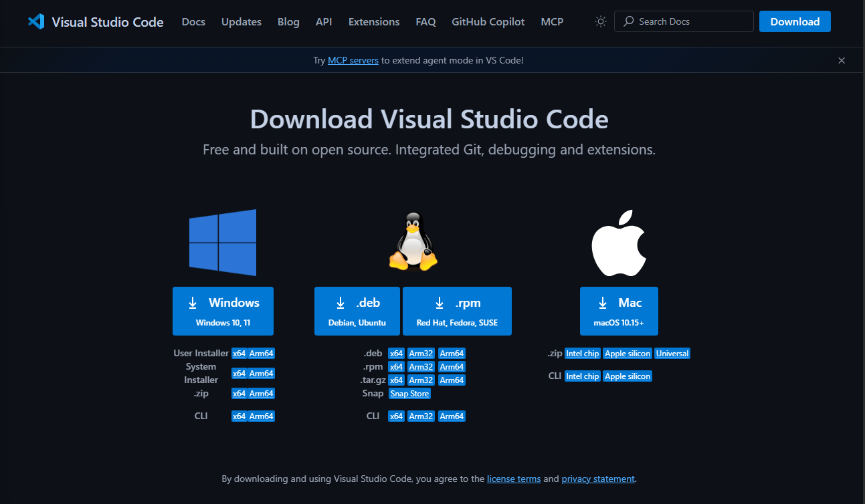Click the download arrow in .deb button
The width and height of the screenshot is (865, 504).
pos(341,303)
